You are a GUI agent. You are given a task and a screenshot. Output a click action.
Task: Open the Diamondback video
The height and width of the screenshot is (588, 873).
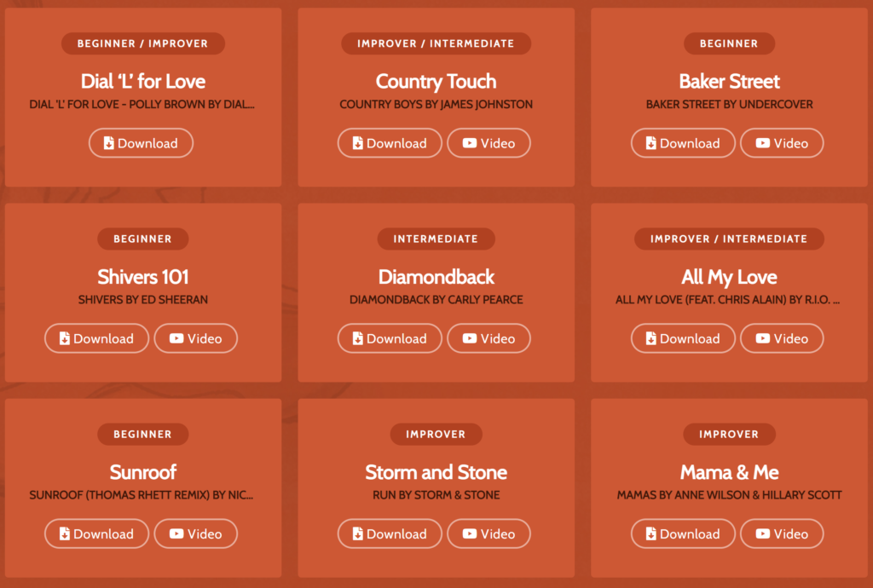tap(489, 338)
